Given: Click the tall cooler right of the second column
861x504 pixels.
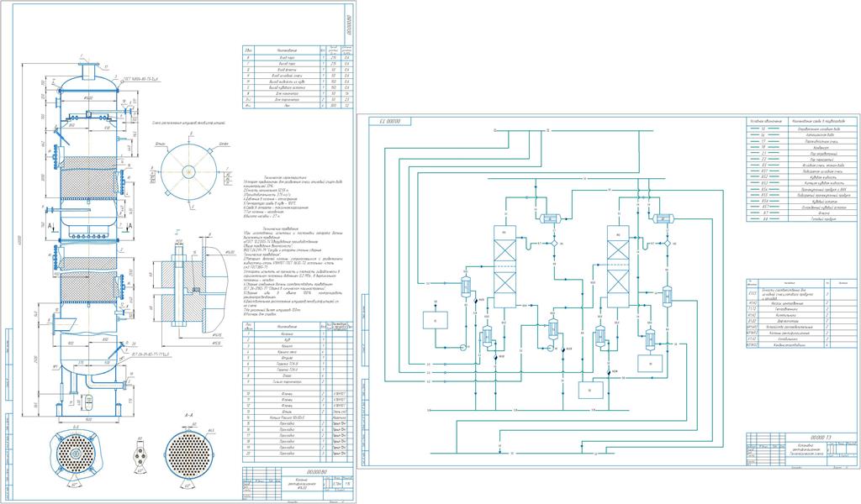Looking at the screenshot, I should coord(667,297).
